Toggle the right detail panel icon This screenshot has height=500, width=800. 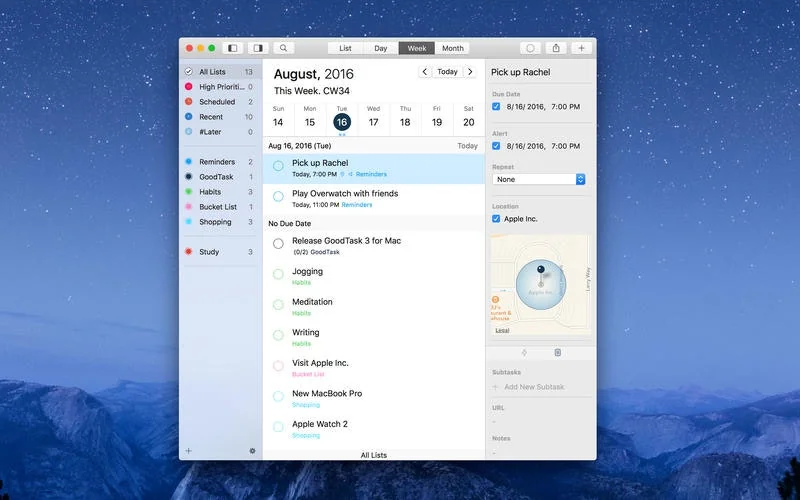coord(258,48)
